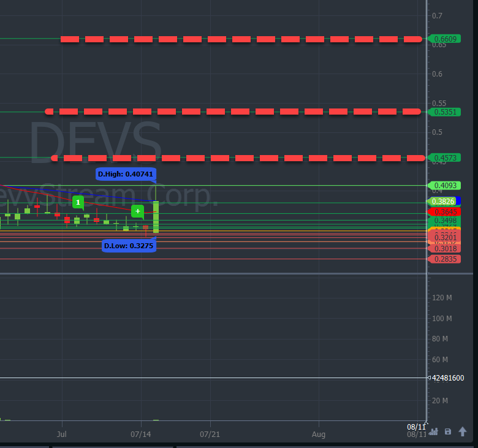Click the latest tall green candlestick

coord(156,217)
